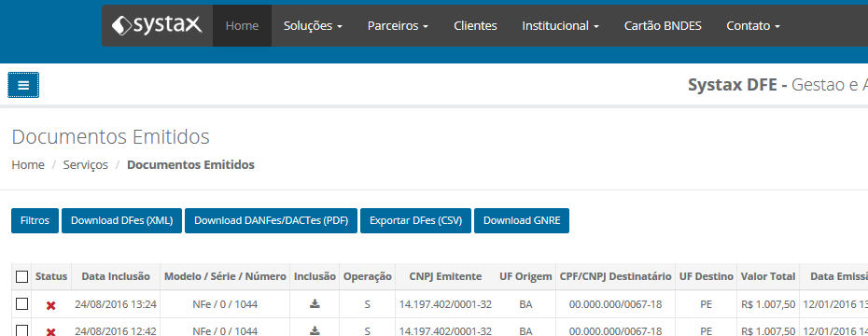Viewport: 868px width, 336px height.
Task: Tick the select-all checkbox in table header
Action: pyautogui.click(x=21, y=276)
